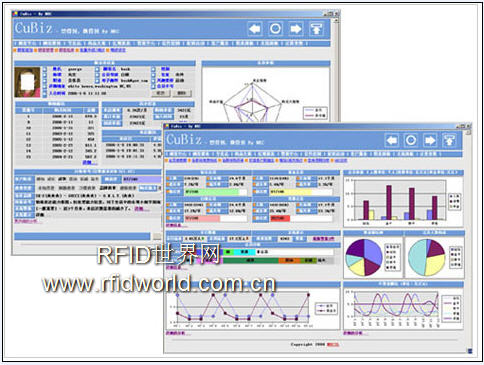
Task: Tick the checkbox beside the nickname value bush
Action: 97,69
